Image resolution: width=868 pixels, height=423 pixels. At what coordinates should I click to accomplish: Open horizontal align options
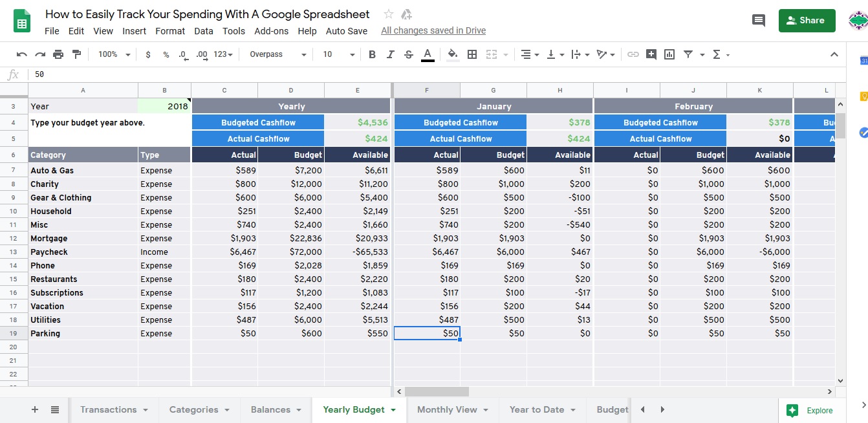(x=530, y=54)
